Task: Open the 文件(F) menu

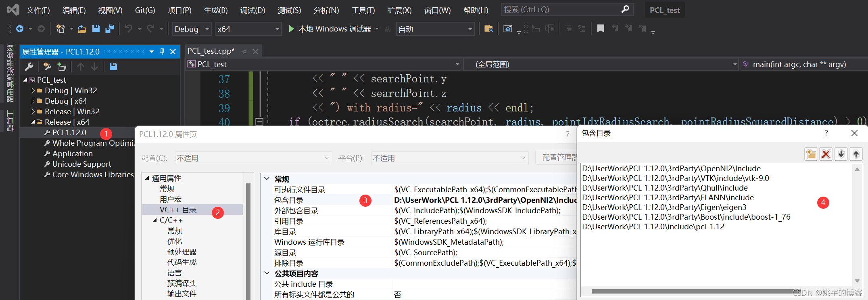Action: click(x=38, y=10)
